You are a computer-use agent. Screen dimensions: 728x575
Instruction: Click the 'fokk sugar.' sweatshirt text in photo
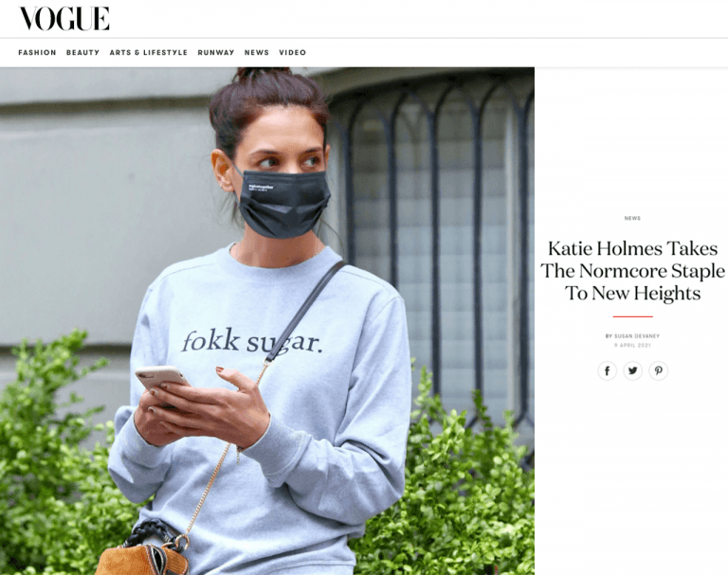tap(251, 341)
